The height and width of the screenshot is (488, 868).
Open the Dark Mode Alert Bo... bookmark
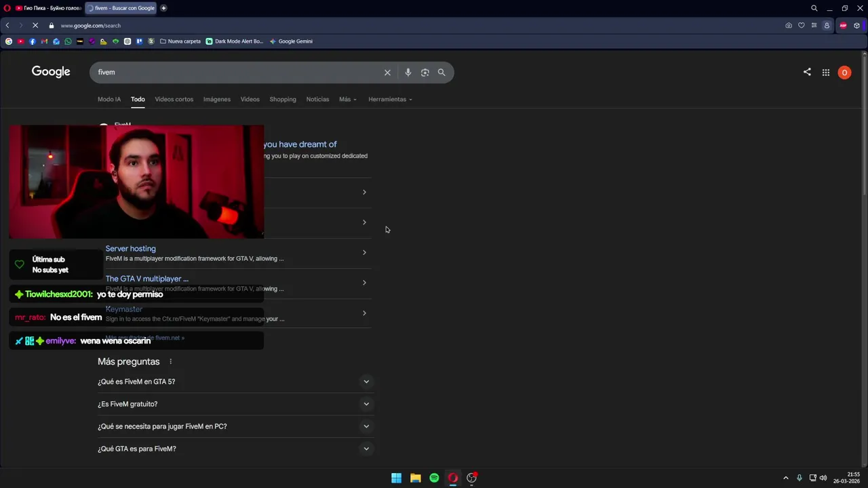pos(235,41)
